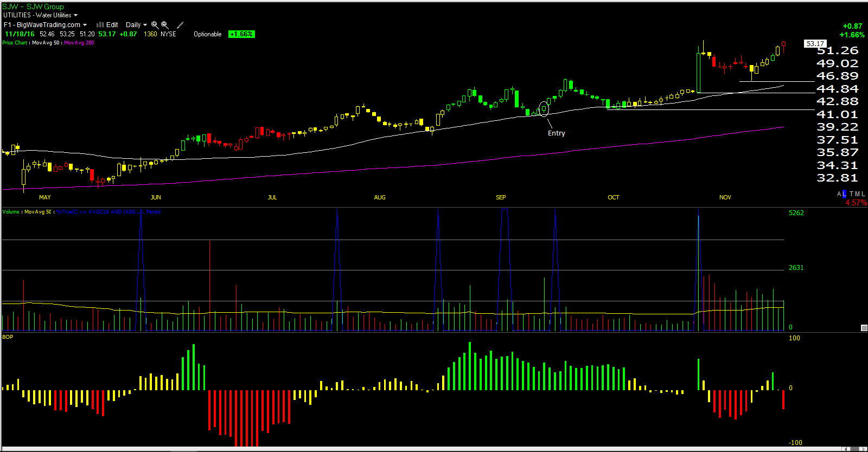Click the Price Chart legend label
Screen dimensions: 868x452
pyautogui.click(x=15, y=43)
